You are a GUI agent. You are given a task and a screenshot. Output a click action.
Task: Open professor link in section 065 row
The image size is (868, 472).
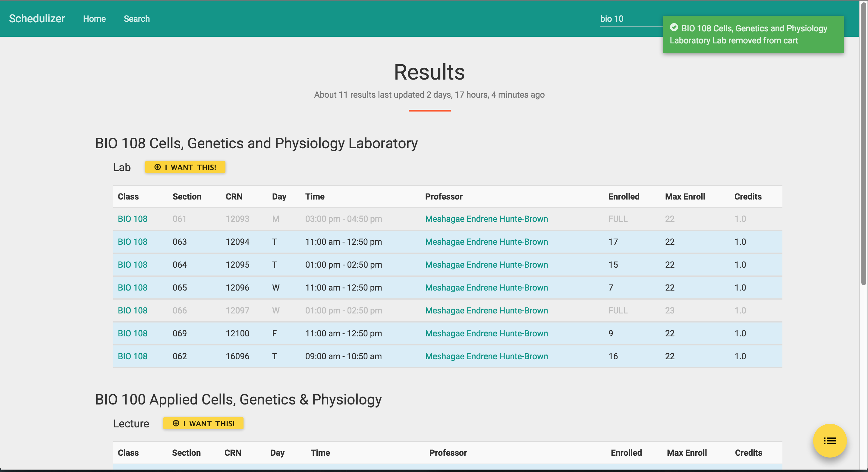tap(486, 287)
